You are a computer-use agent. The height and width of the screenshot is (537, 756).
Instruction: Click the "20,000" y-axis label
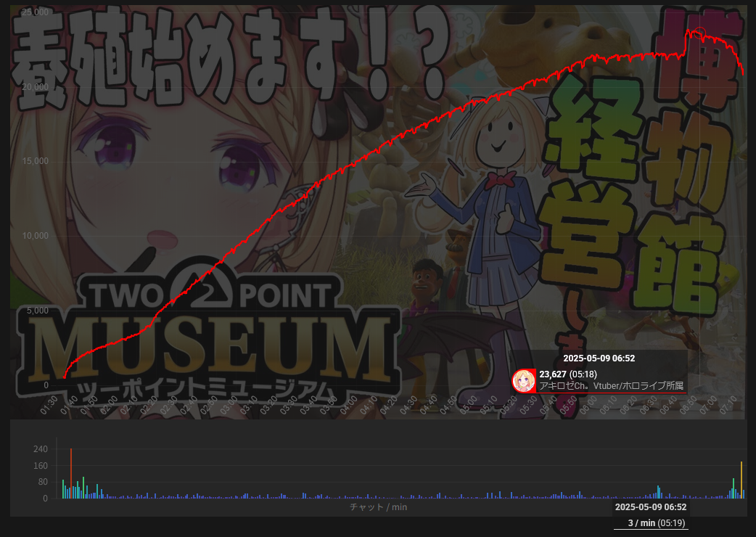pyautogui.click(x=36, y=87)
